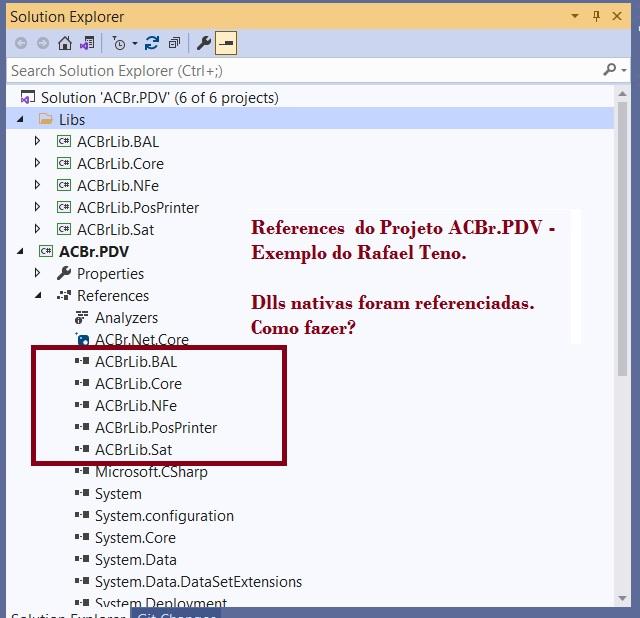Select the ACBrLib.Sat project name under Libs

[x=116, y=230]
